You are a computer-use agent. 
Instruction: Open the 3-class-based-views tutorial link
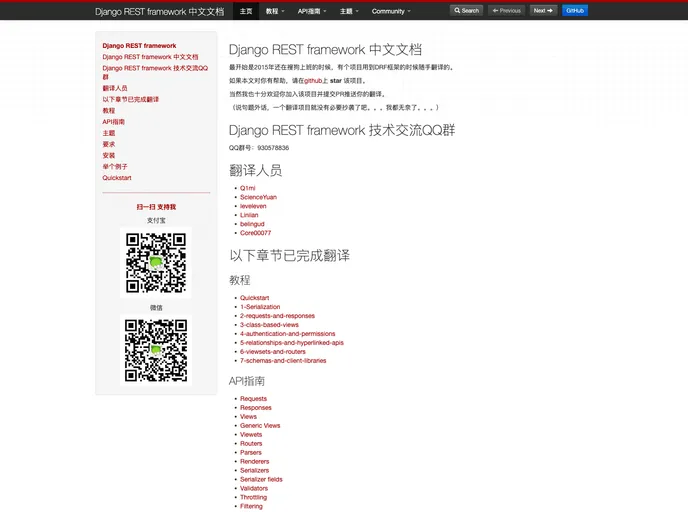(269, 325)
